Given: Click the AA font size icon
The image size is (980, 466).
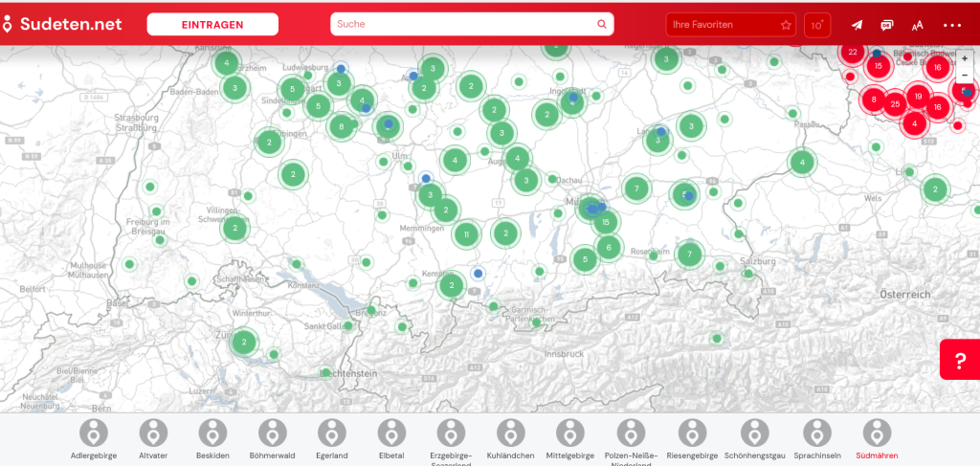Looking at the screenshot, I should pyautogui.click(x=917, y=25).
